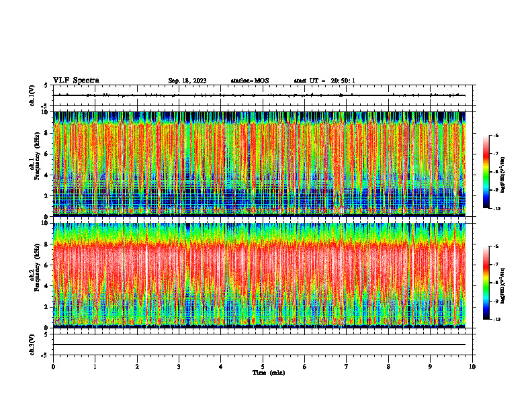
Task: Click the "station=MOS" header label
Action: pyautogui.click(x=250, y=81)
